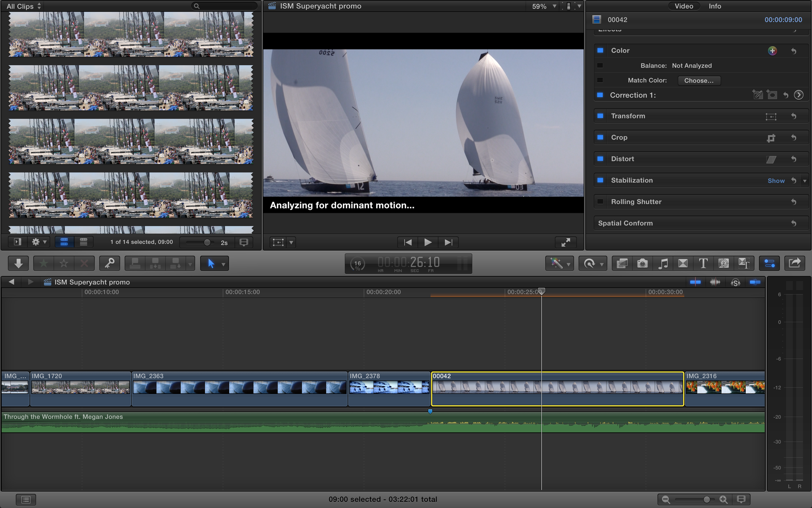Open the Music and Sound browser
Image resolution: width=812 pixels, height=508 pixels.
(663, 263)
